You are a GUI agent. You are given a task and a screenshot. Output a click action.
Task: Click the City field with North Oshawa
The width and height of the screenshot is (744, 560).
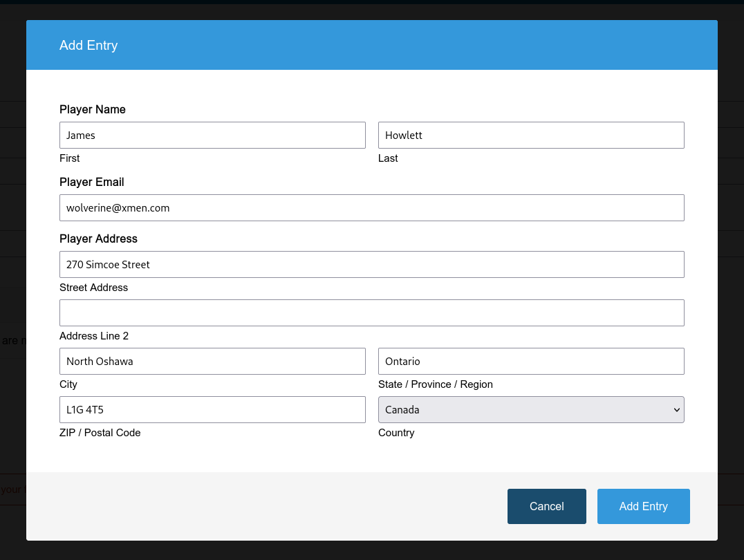pyautogui.click(x=212, y=361)
